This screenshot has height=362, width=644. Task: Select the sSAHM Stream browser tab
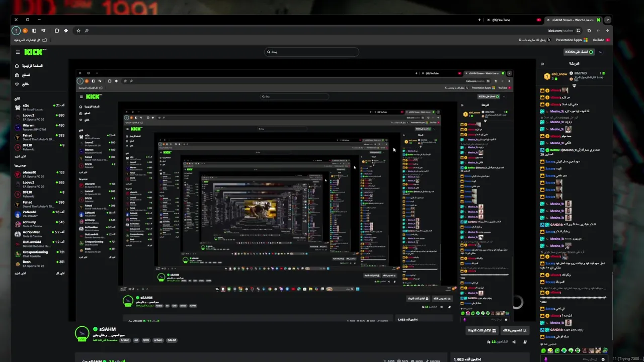click(573, 20)
